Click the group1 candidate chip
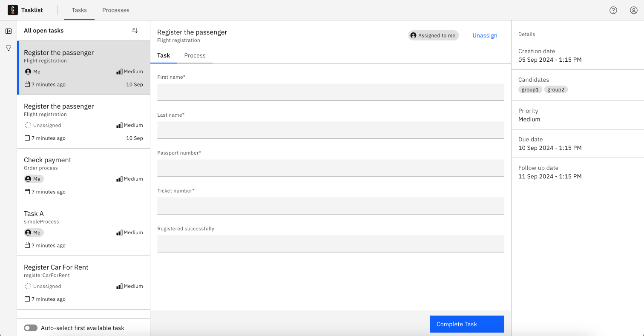Viewport: 644px width, 336px height. click(x=530, y=89)
